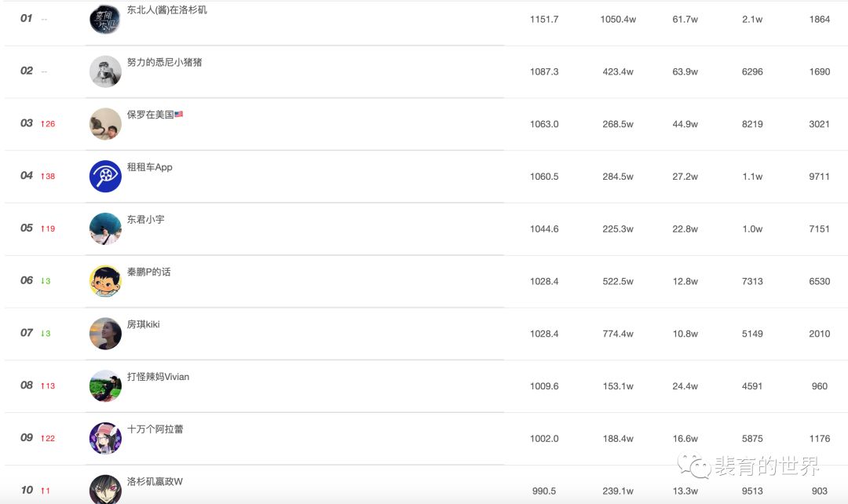Viewport: 848px width, 504px height.
Task: Click the 十万个阿拉蕾 anime avatar
Action: pos(105,438)
